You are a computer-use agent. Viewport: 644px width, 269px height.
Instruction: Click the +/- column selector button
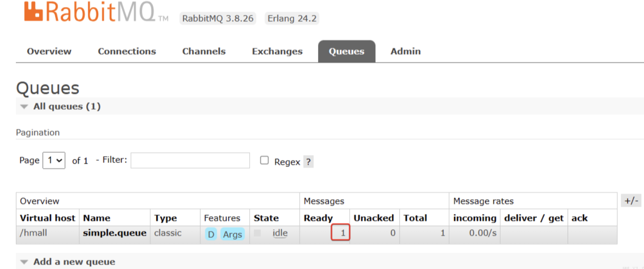(631, 201)
